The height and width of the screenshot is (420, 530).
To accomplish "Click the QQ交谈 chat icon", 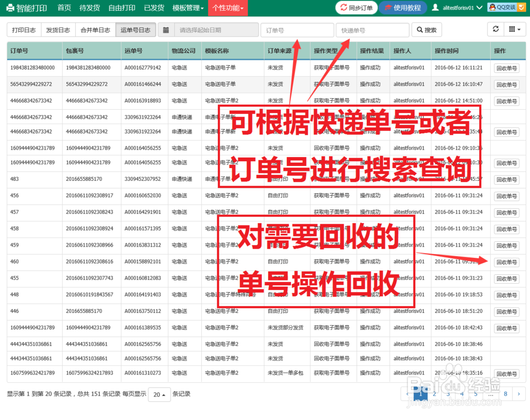I will click(x=492, y=7).
